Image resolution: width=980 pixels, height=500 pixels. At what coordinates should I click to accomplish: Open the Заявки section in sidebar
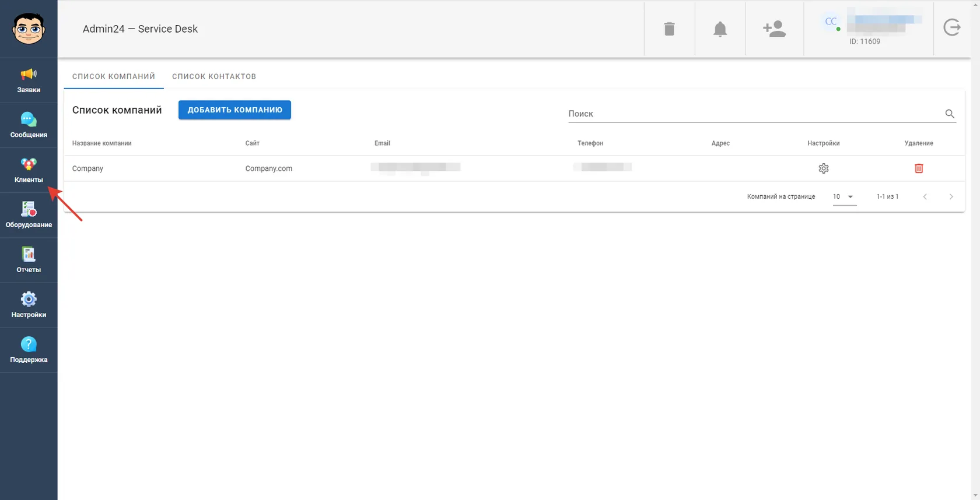29,80
